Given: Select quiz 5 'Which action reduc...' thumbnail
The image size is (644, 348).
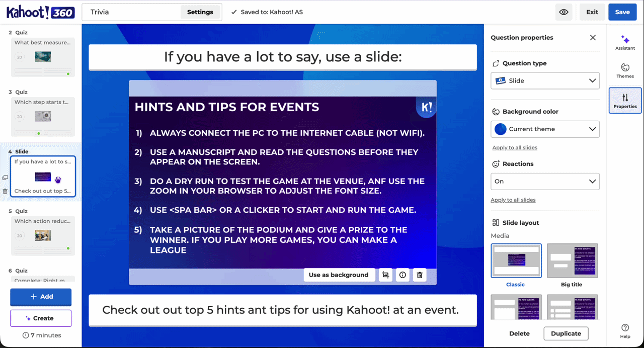Looking at the screenshot, I should pos(43,235).
